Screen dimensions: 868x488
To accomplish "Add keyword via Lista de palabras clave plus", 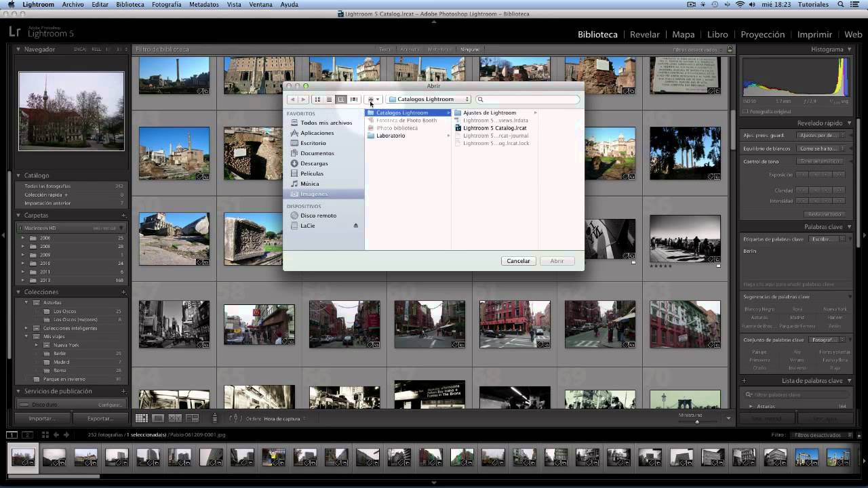I will pos(744,381).
